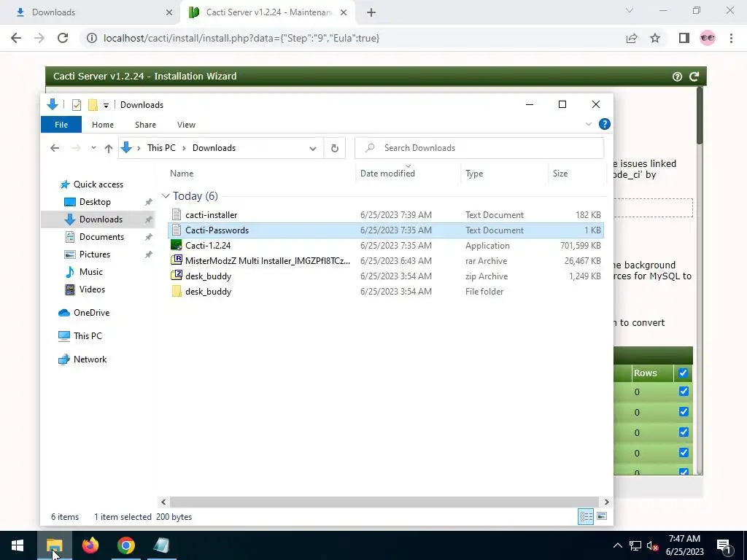Switch to details view layout icon
The height and width of the screenshot is (560, 747).
pos(586,517)
